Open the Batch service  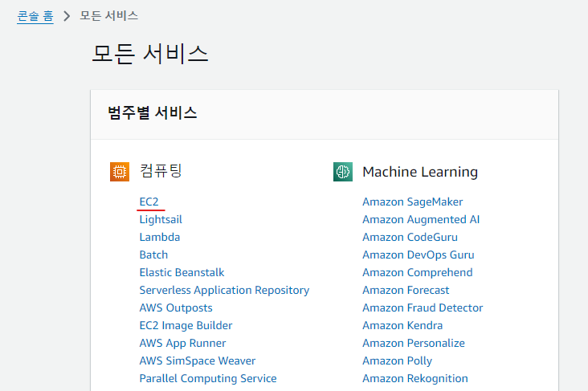click(153, 255)
